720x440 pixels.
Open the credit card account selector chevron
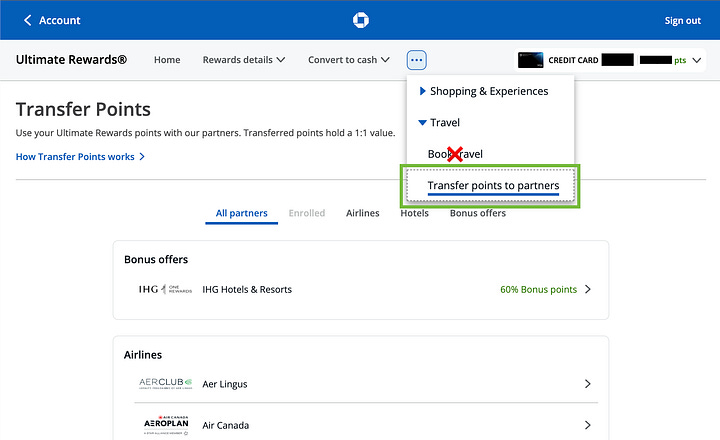(697, 60)
